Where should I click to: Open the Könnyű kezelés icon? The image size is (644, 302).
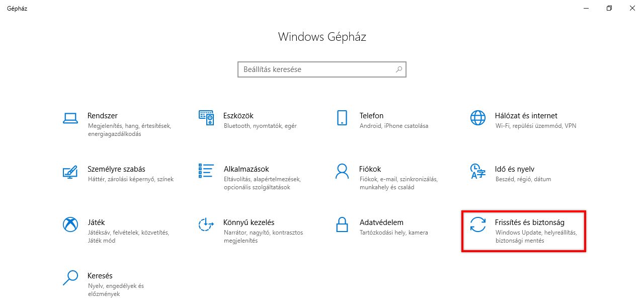pos(206,224)
